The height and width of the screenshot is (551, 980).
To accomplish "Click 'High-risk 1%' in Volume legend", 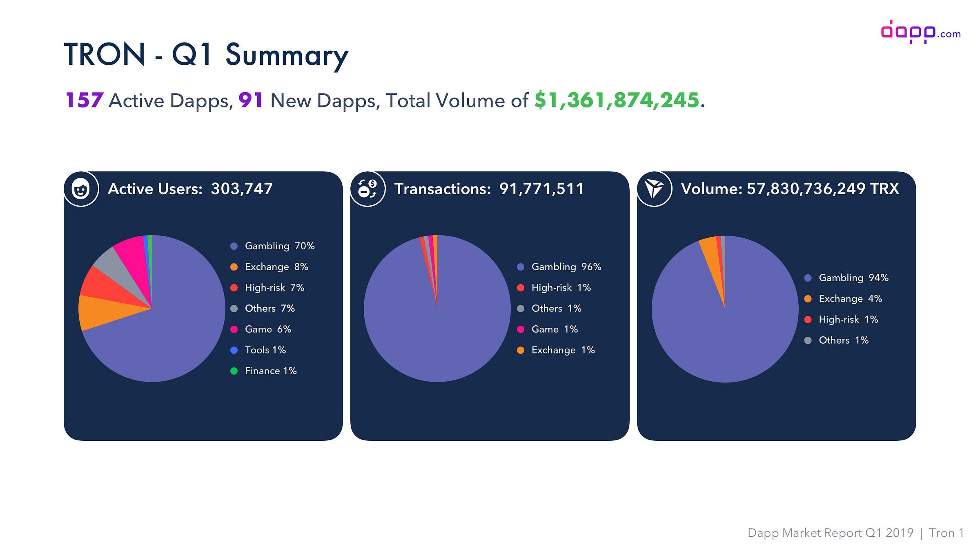I will point(848,320).
